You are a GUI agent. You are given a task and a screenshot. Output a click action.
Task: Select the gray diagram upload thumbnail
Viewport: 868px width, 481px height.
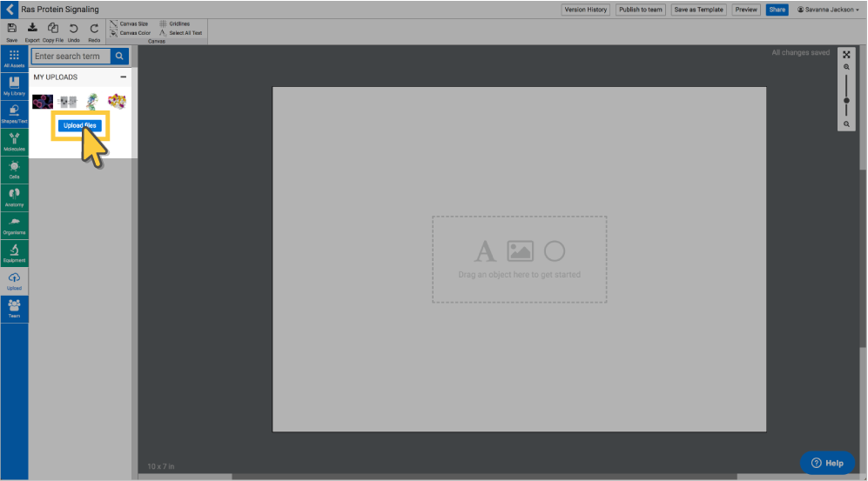[x=68, y=101]
